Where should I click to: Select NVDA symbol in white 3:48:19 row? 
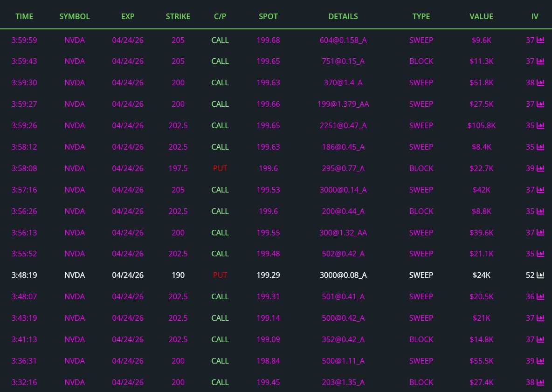75,275
